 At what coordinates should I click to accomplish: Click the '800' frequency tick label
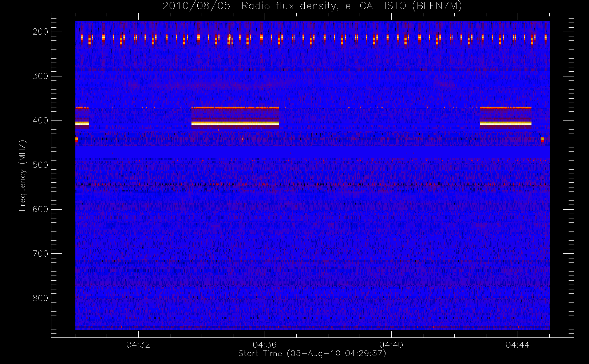40,298
